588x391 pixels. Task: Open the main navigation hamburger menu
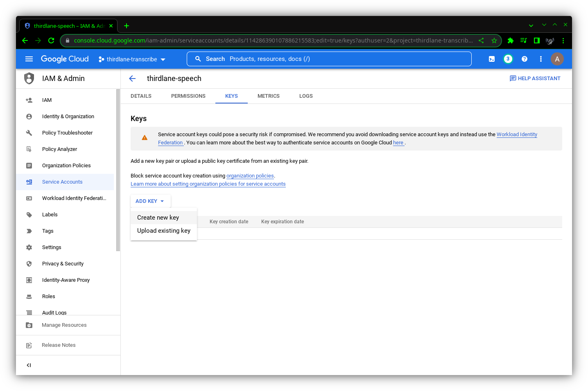tap(29, 59)
